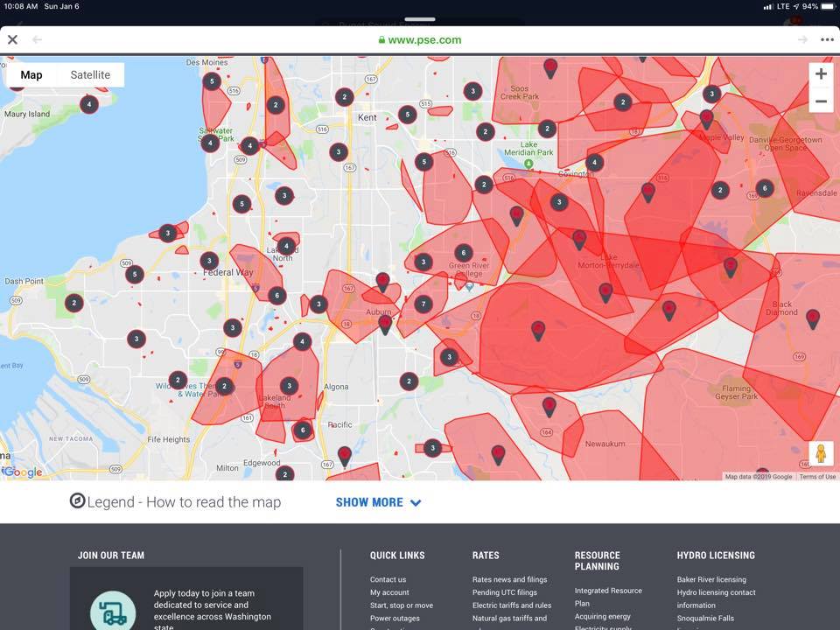Click Hydro licensing contact information link
Screen dimensions: 840x630
(716, 598)
